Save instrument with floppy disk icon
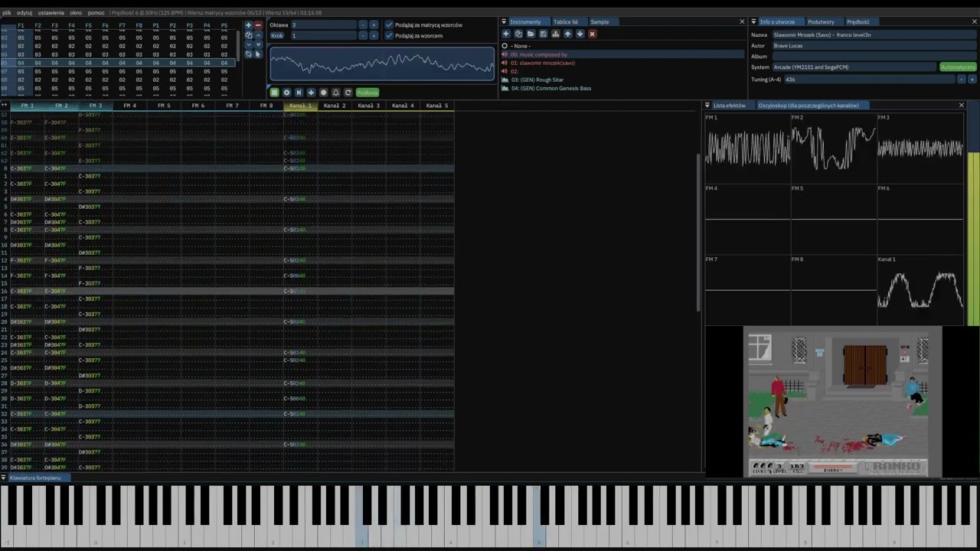Image resolution: width=980 pixels, height=551 pixels. click(543, 34)
